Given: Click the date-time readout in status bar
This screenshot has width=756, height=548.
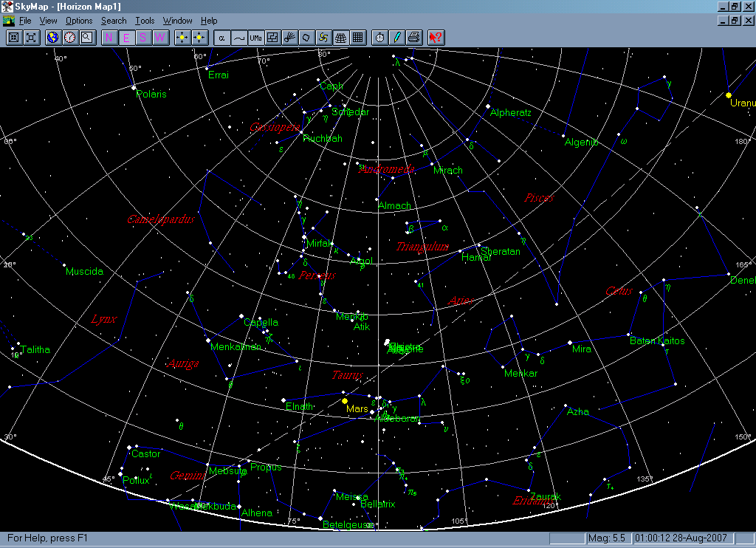Looking at the screenshot, I should 683,538.
